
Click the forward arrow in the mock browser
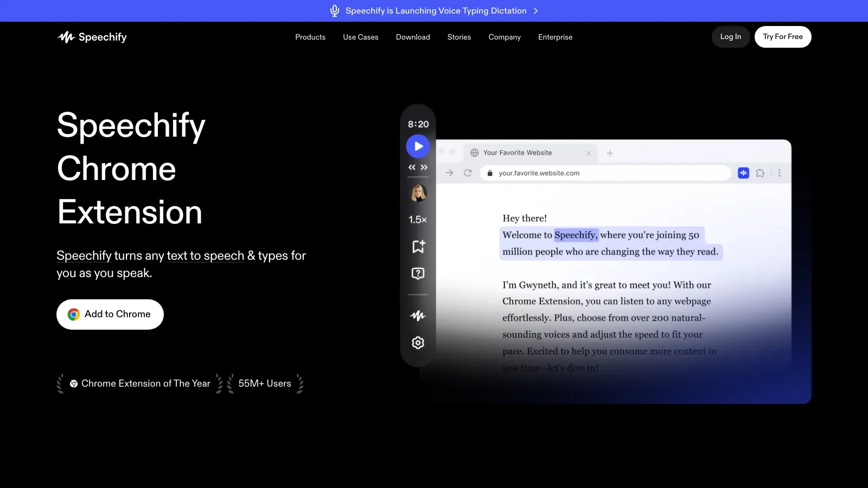[x=450, y=173]
